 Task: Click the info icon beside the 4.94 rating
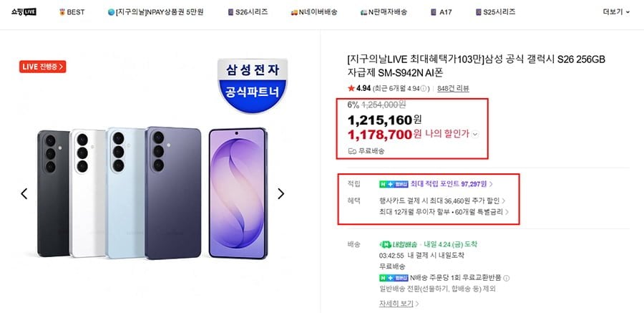[424, 89]
